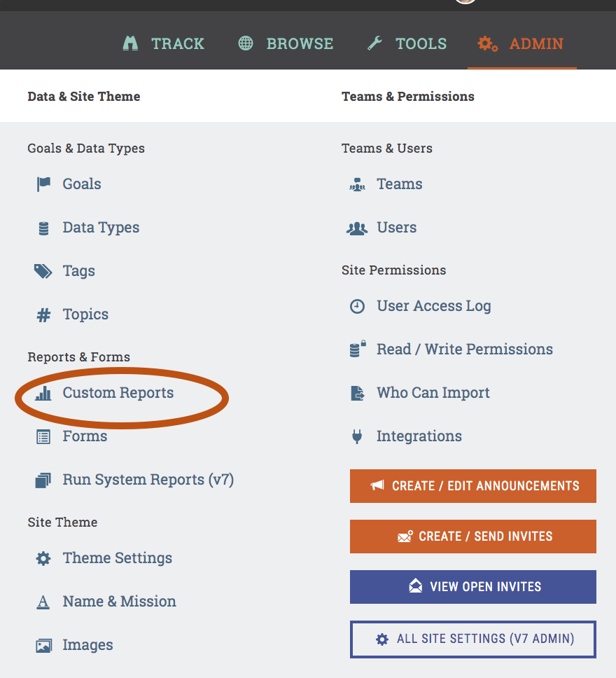Click the hash icon next to Topics
This screenshot has width=616, height=678.
click(x=43, y=315)
